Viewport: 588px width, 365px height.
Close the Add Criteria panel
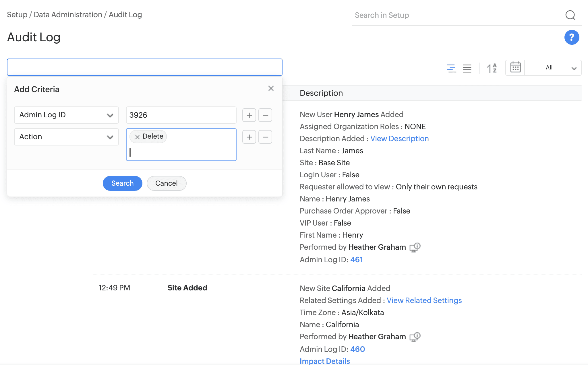271,89
